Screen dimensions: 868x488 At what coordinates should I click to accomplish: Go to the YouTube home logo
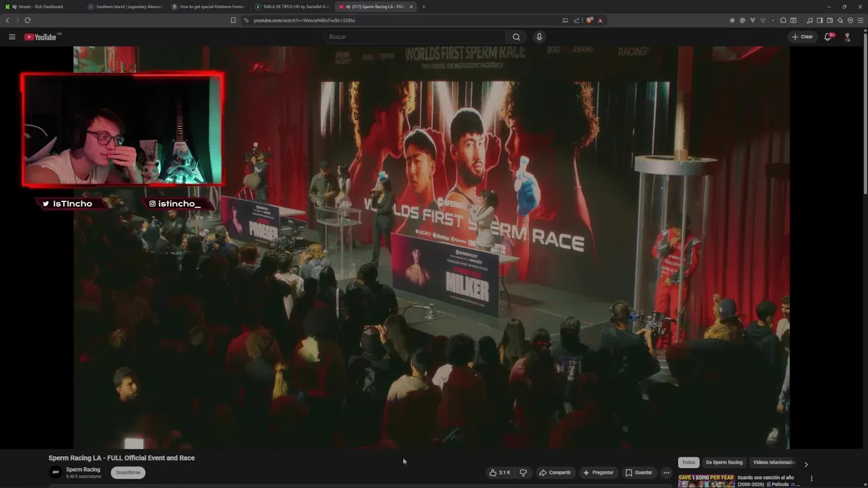pos(41,37)
